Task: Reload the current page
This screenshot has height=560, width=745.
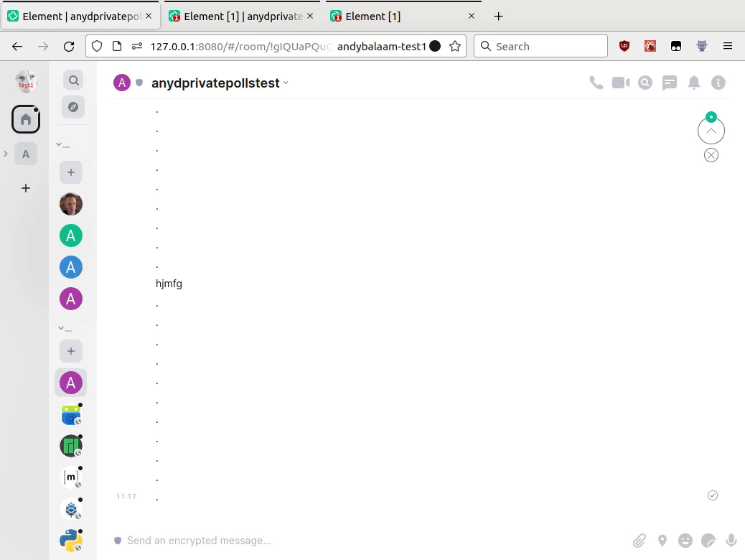Action: pos(69,46)
